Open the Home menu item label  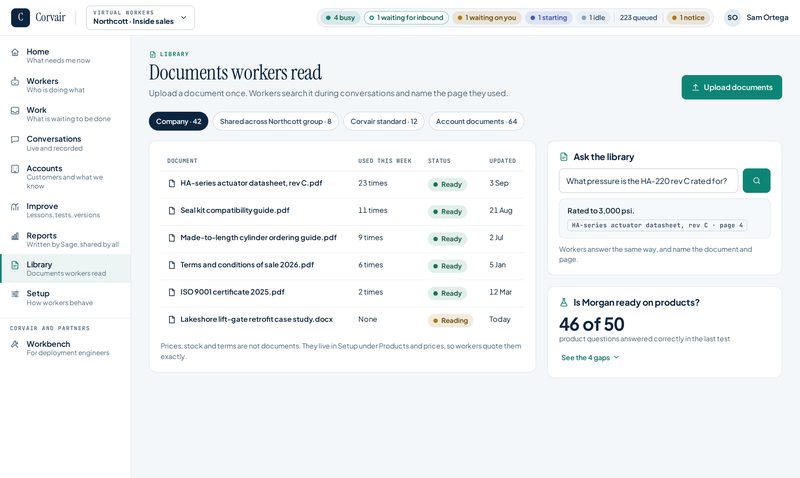click(38, 52)
